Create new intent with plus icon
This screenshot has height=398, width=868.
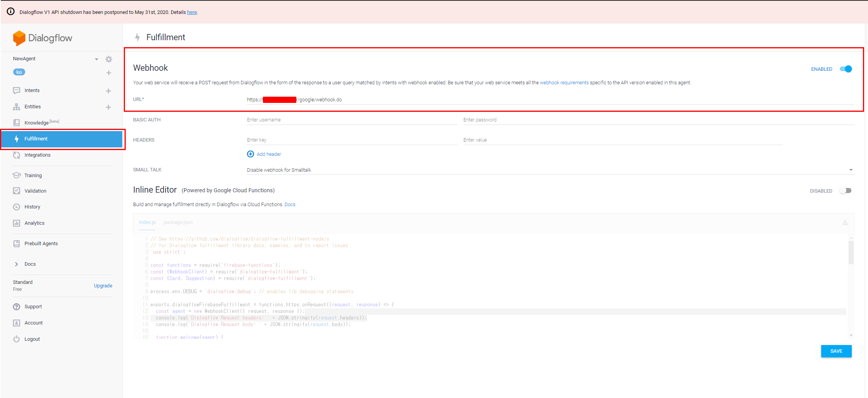108,91
